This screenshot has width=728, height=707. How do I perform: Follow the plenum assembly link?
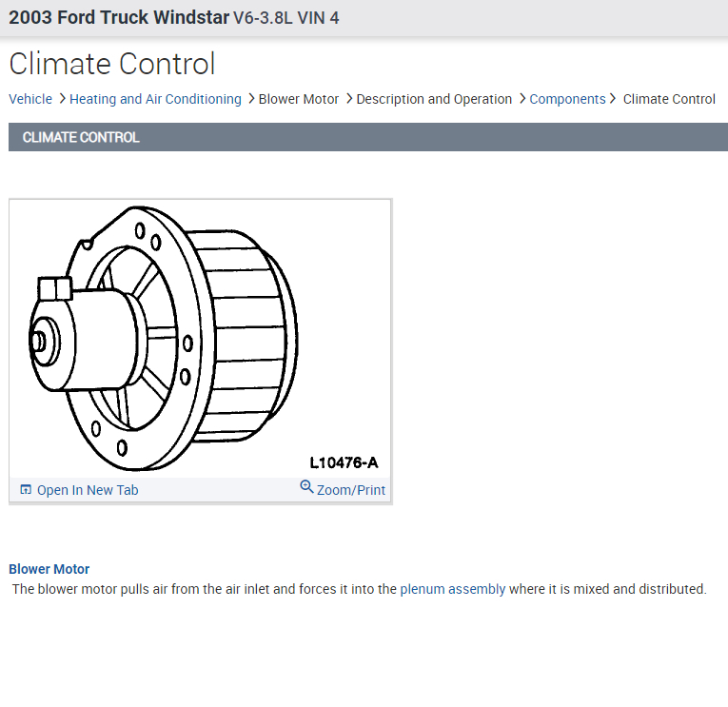click(x=453, y=589)
